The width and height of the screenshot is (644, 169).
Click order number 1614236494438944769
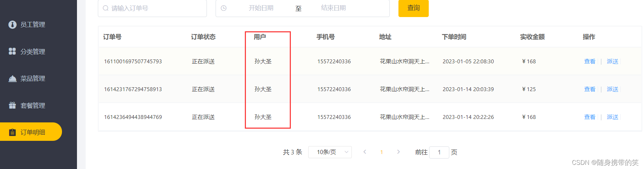coord(133,117)
